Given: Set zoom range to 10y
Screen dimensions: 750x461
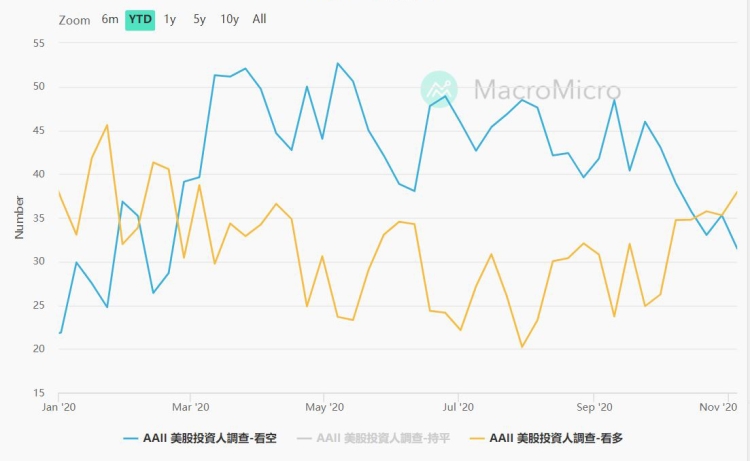Looking at the screenshot, I should click(x=229, y=19).
